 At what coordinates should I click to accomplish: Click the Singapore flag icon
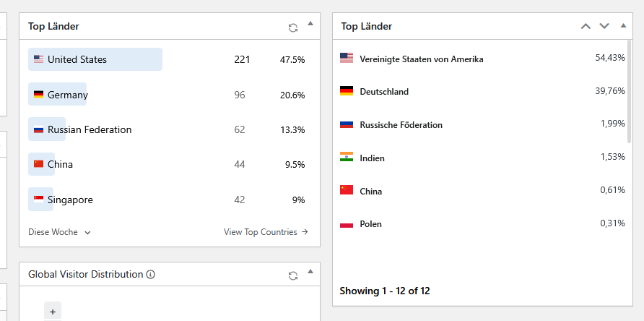pyautogui.click(x=38, y=200)
